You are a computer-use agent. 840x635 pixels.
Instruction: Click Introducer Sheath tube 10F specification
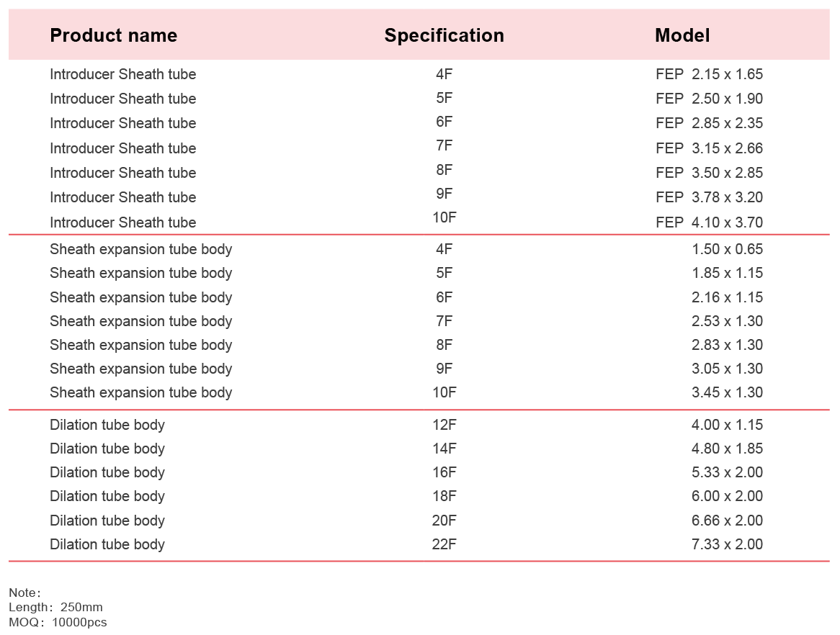[x=444, y=217]
